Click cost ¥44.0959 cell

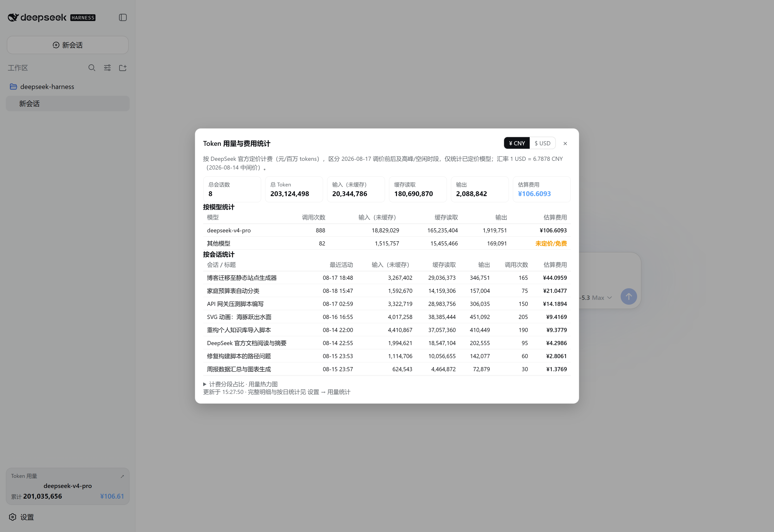(555, 278)
